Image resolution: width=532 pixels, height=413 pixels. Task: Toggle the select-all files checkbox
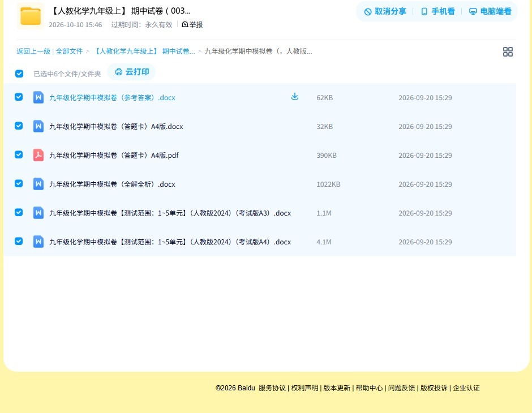click(x=19, y=74)
